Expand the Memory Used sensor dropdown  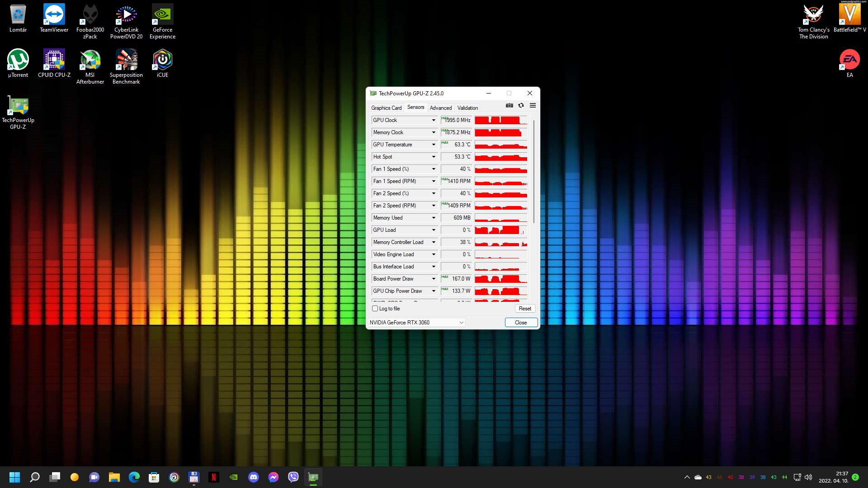pyautogui.click(x=434, y=218)
